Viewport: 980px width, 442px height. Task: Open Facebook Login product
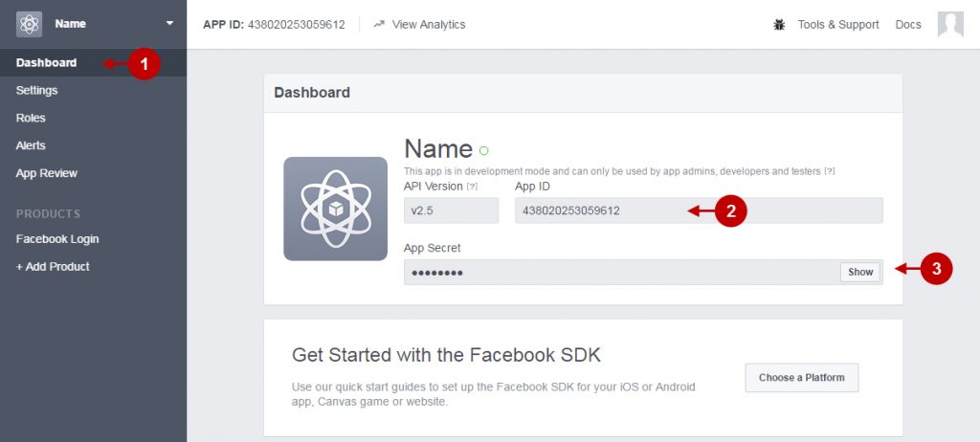[57, 239]
